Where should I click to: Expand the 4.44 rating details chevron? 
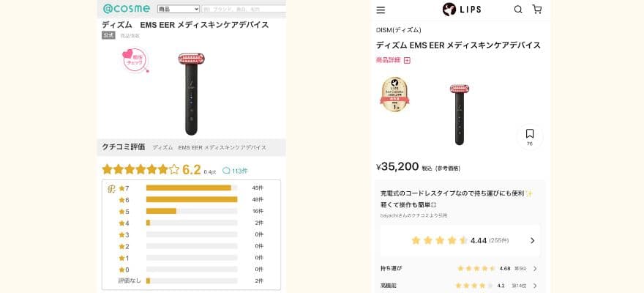(532, 240)
